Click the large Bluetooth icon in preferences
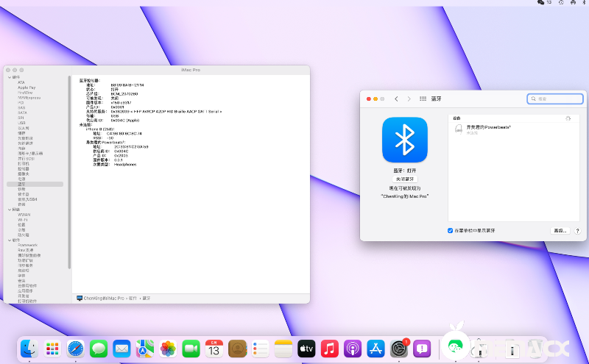 pyautogui.click(x=404, y=140)
